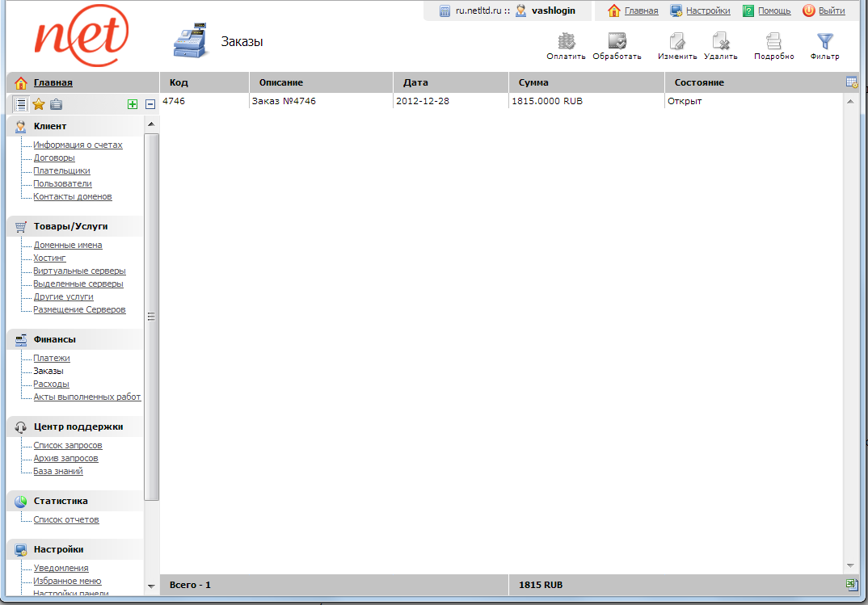Expand all menu sections with green plus
This screenshot has width=868, height=605.
pyautogui.click(x=133, y=104)
